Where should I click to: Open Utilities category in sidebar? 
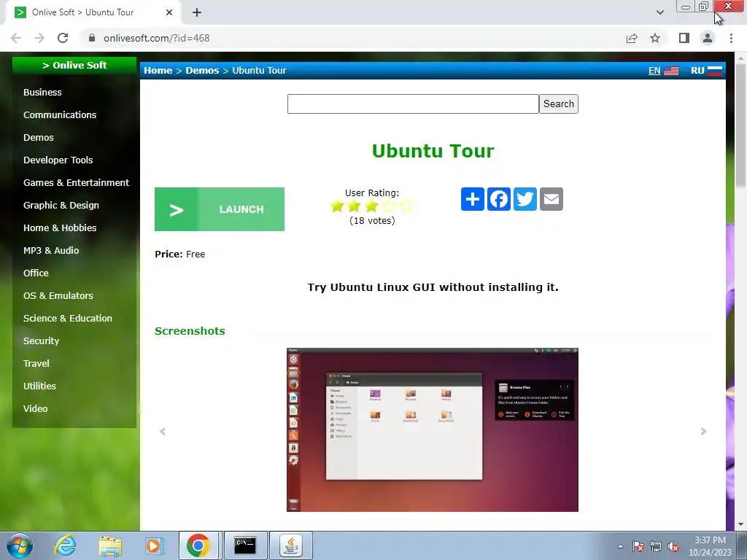click(x=39, y=386)
